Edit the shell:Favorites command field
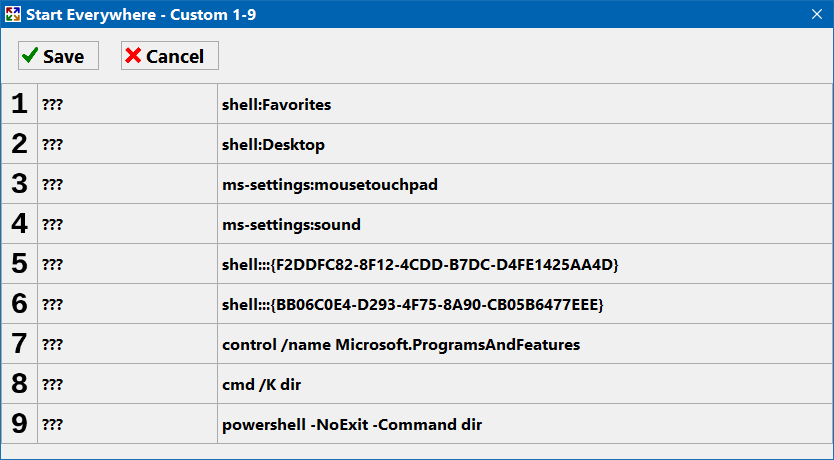The height and width of the screenshot is (460, 834). pos(524,104)
